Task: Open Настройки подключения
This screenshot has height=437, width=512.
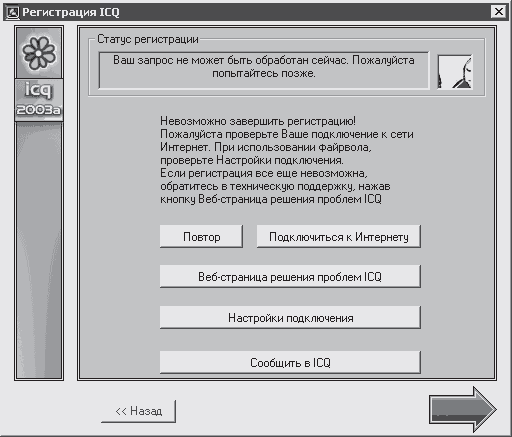Action: [x=290, y=318]
